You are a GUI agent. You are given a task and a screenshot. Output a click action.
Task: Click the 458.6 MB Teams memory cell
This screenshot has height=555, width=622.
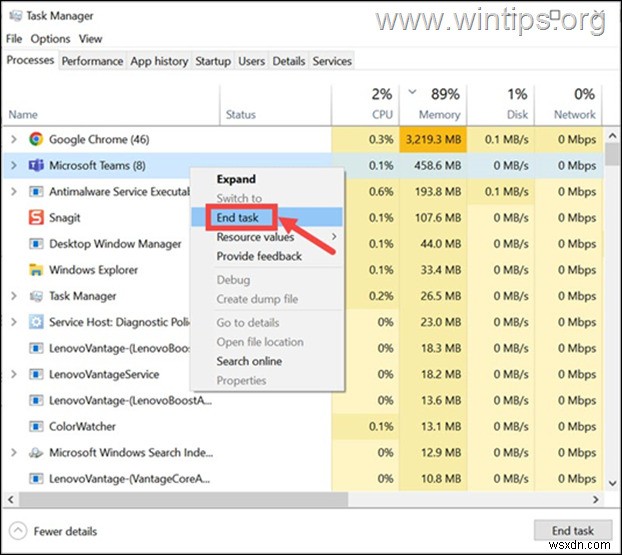433,165
